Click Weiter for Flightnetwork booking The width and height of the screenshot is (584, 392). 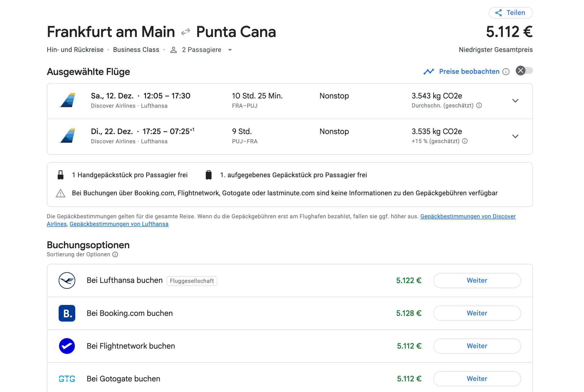coord(477,346)
